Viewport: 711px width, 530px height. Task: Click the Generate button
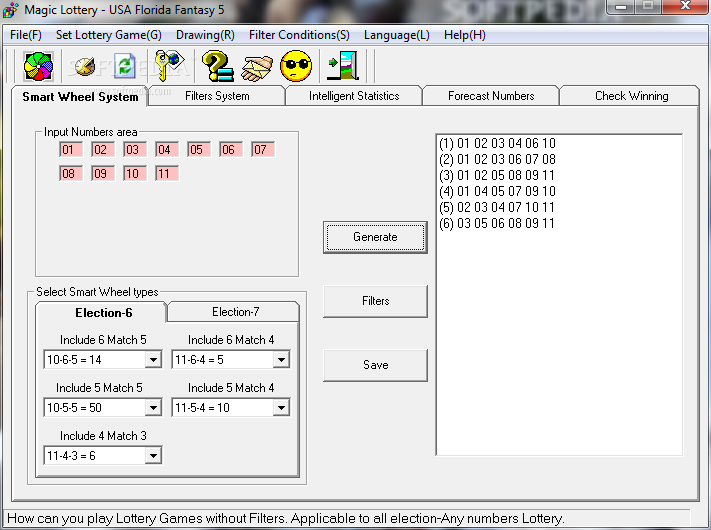tap(375, 237)
